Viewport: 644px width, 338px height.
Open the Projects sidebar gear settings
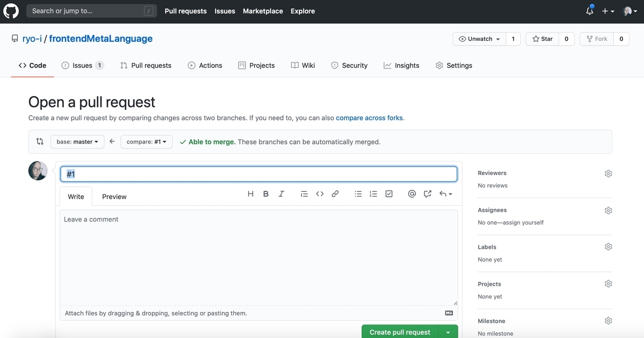coord(608,284)
